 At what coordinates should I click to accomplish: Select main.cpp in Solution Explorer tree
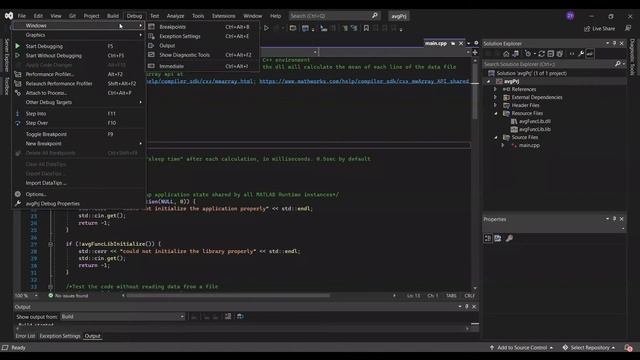[x=529, y=145]
